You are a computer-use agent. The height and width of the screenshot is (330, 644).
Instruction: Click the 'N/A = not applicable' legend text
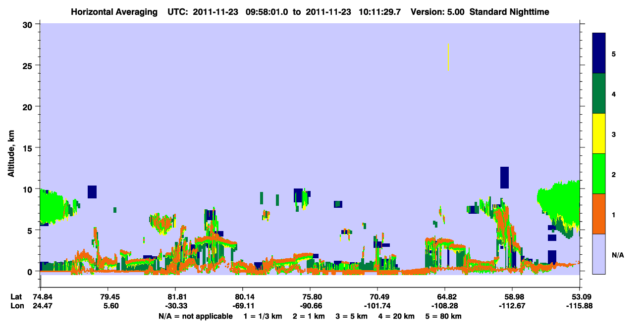(195, 316)
